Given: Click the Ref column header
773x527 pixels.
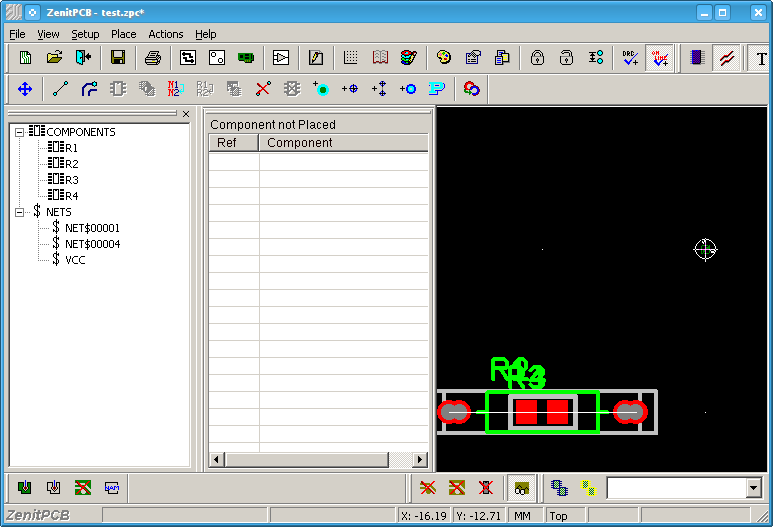Looking at the screenshot, I should 234,142.
